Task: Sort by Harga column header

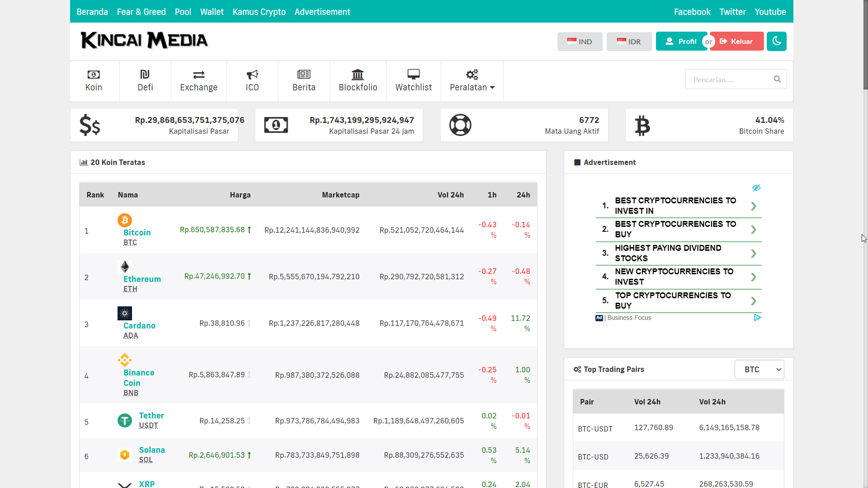Action: pyautogui.click(x=240, y=195)
